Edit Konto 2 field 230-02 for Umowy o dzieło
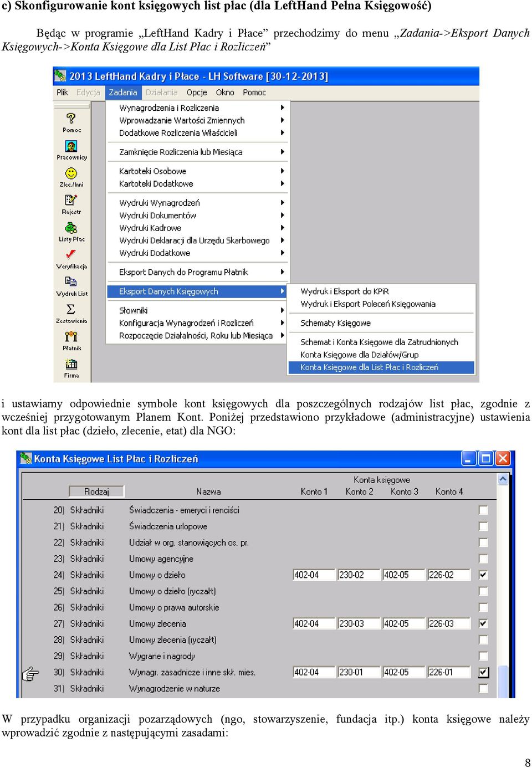 click(359, 575)
